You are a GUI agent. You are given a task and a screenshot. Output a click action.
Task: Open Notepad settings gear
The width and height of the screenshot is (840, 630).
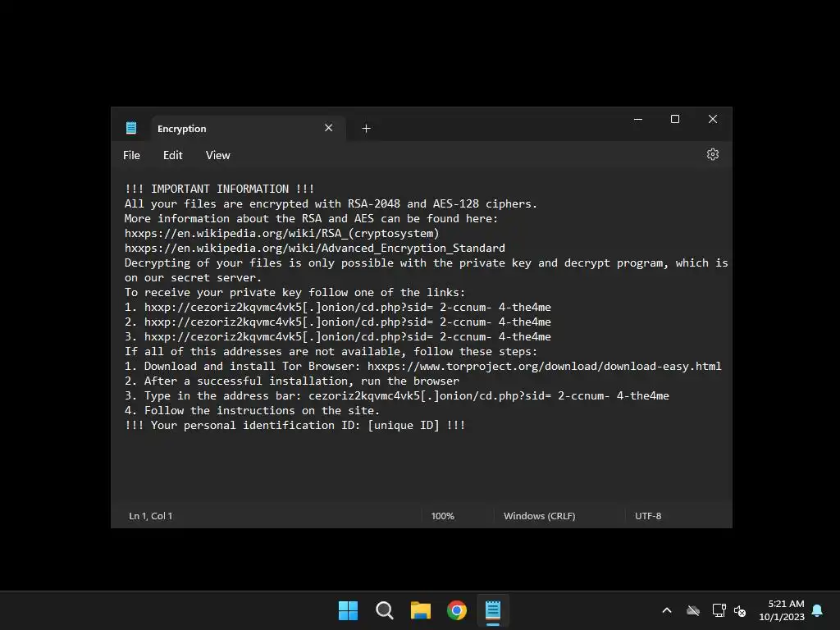(x=712, y=155)
